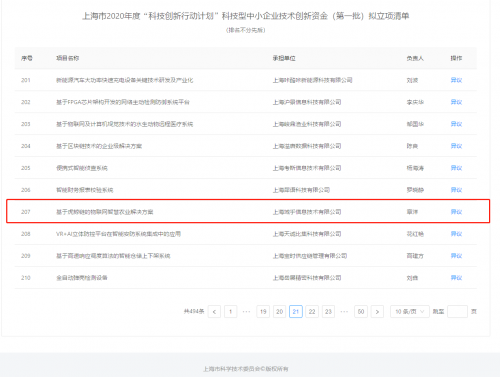Click the 操作 column header

pyautogui.click(x=456, y=58)
